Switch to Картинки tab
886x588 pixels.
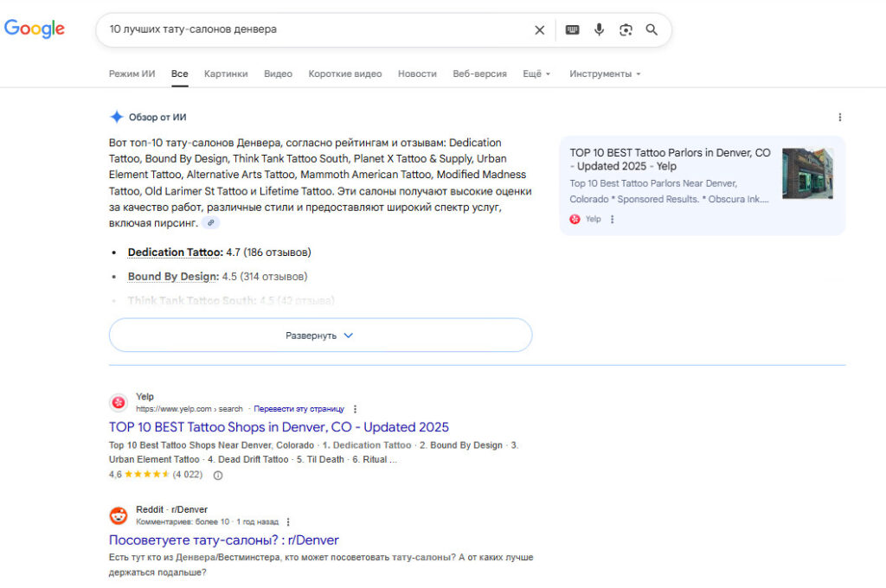(226, 74)
